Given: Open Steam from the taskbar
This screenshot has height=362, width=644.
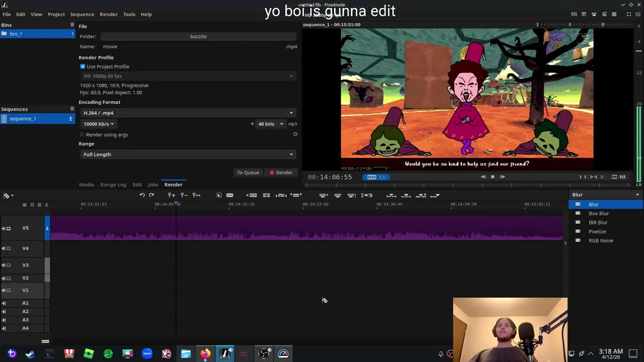Looking at the screenshot, I should coord(30,354).
